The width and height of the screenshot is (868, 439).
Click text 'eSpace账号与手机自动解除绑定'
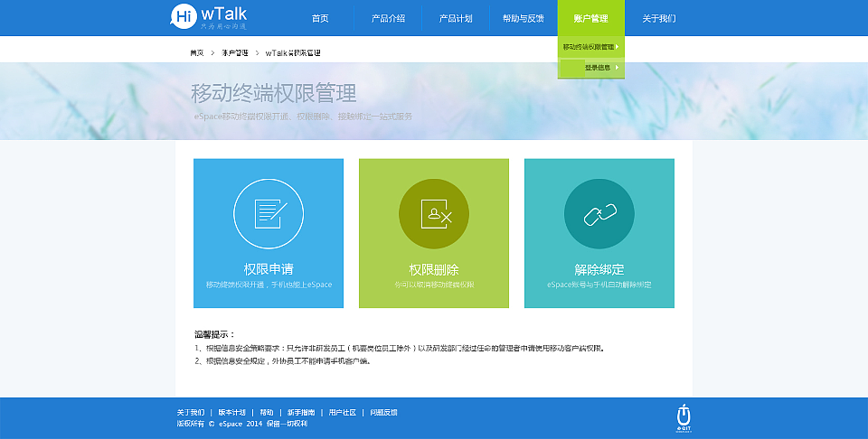(x=599, y=285)
